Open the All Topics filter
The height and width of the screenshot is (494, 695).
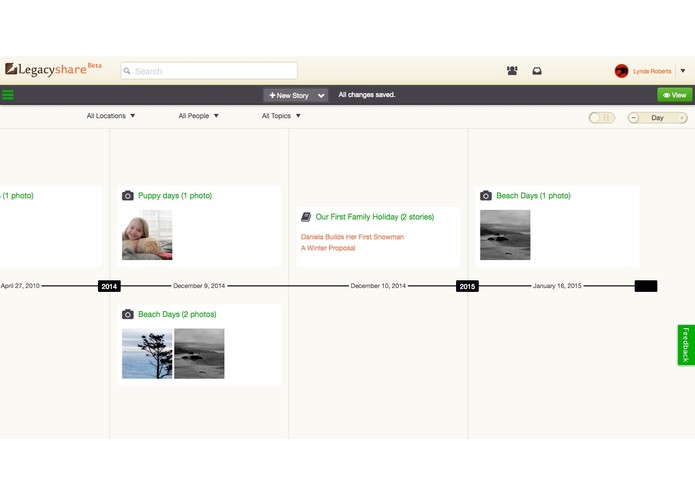(x=281, y=116)
